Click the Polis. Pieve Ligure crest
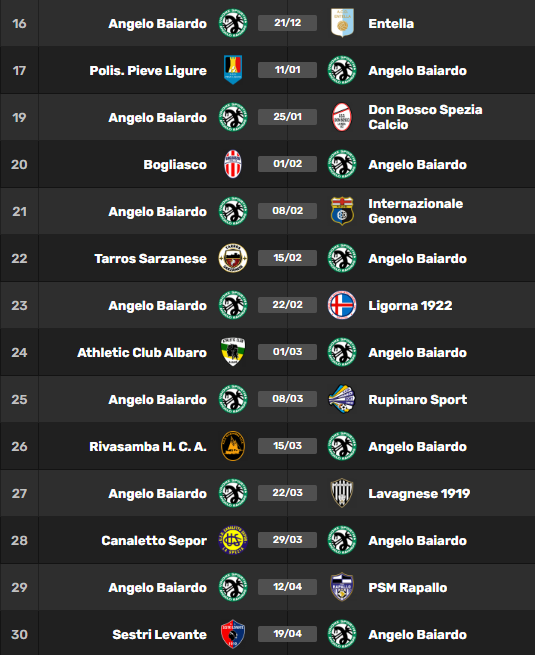This screenshot has height=655, width=535. tap(233, 70)
